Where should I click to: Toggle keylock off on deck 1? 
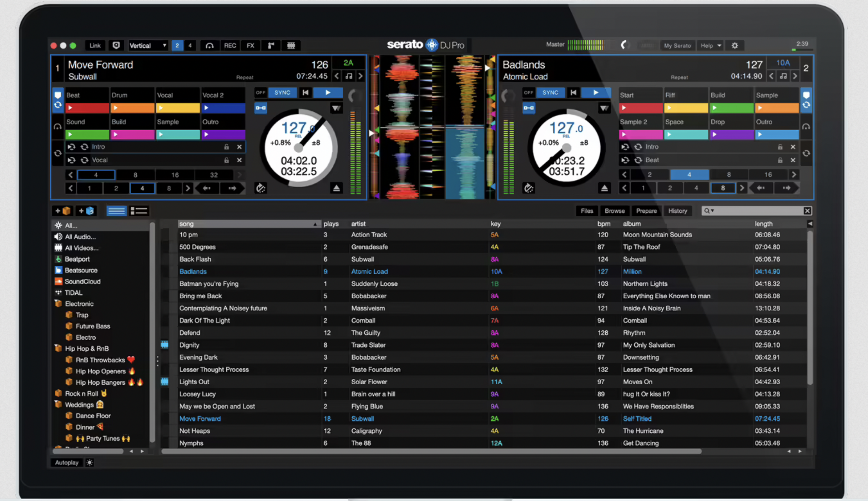tap(261, 108)
